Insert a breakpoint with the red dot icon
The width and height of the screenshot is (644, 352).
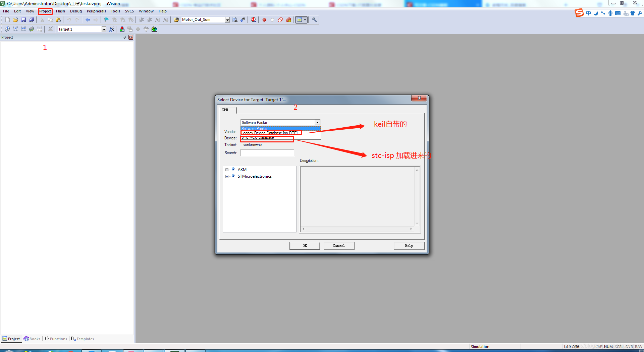pyautogui.click(x=264, y=20)
